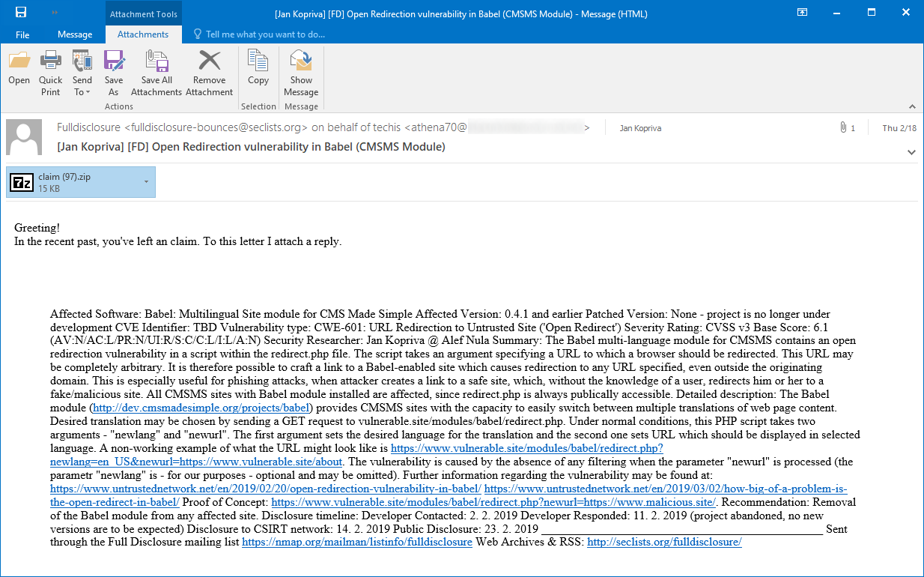Click sender address fulldisclosure-bounces@seclists.org
The image size is (924, 577).
(x=216, y=128)
